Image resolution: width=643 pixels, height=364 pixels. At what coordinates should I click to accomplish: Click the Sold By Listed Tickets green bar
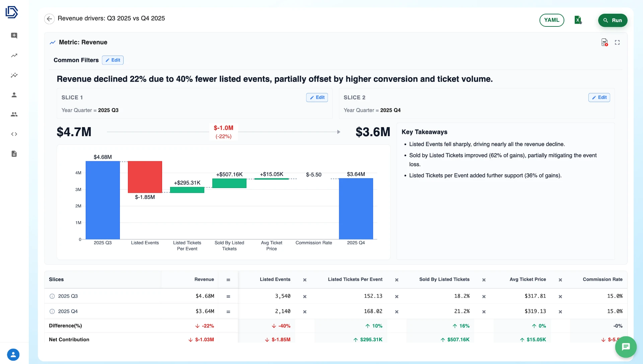[x=229, y=183]
